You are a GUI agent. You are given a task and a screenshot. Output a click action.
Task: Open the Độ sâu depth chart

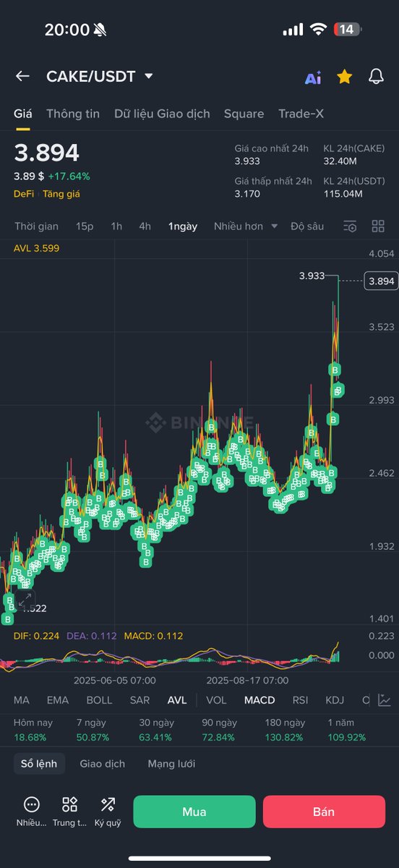(307, 226)
